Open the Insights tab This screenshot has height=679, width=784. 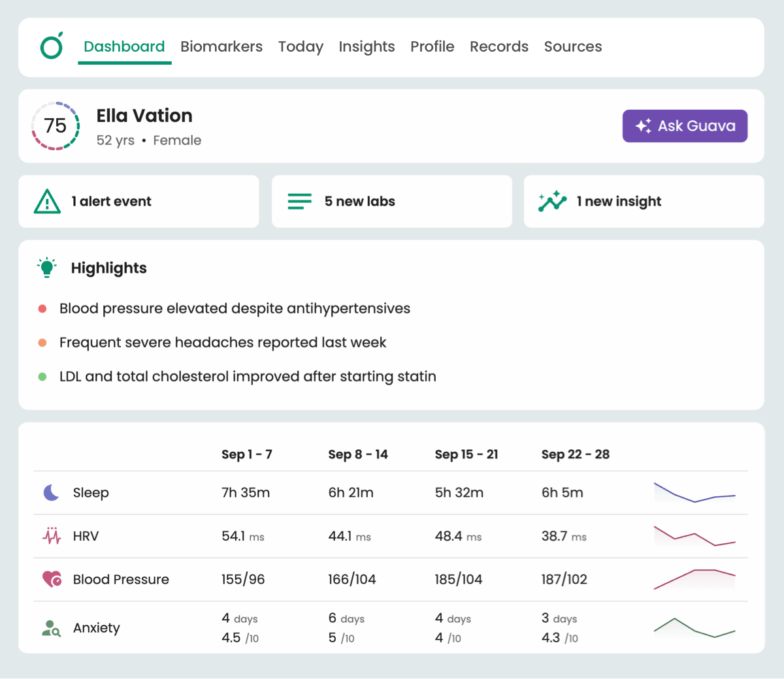[x=367, y=46]
